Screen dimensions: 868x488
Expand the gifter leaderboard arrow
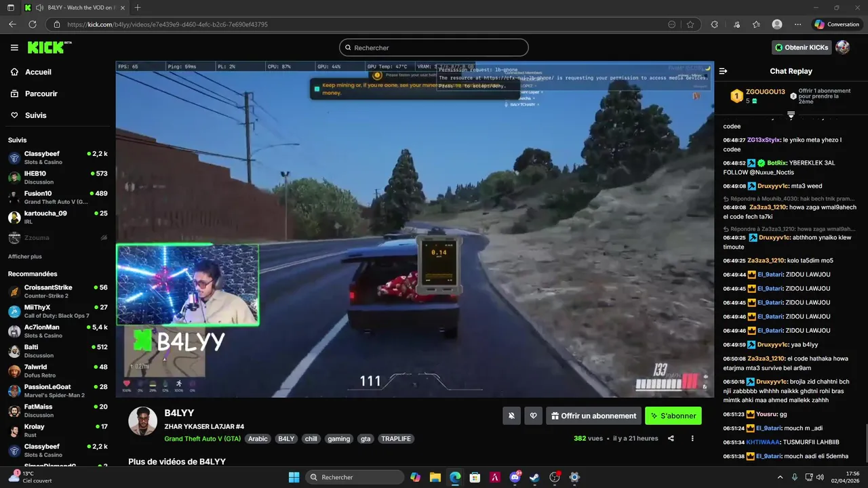pos(791,115)
